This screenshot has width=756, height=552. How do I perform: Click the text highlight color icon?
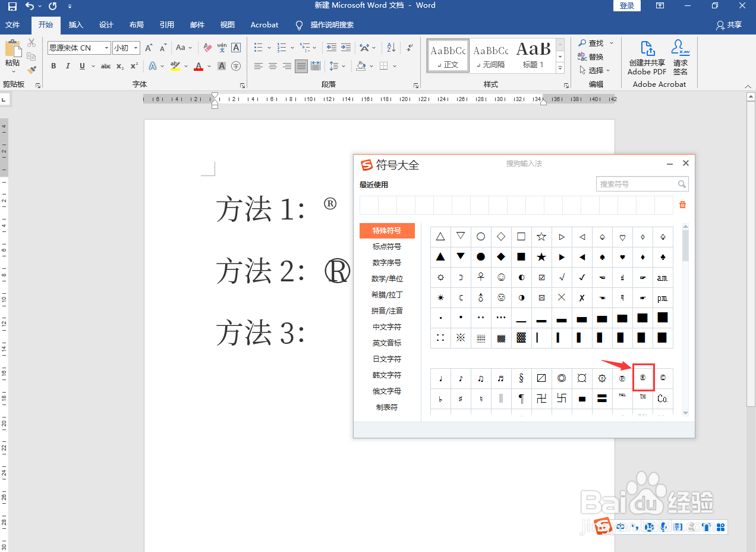tap(175, 66)
